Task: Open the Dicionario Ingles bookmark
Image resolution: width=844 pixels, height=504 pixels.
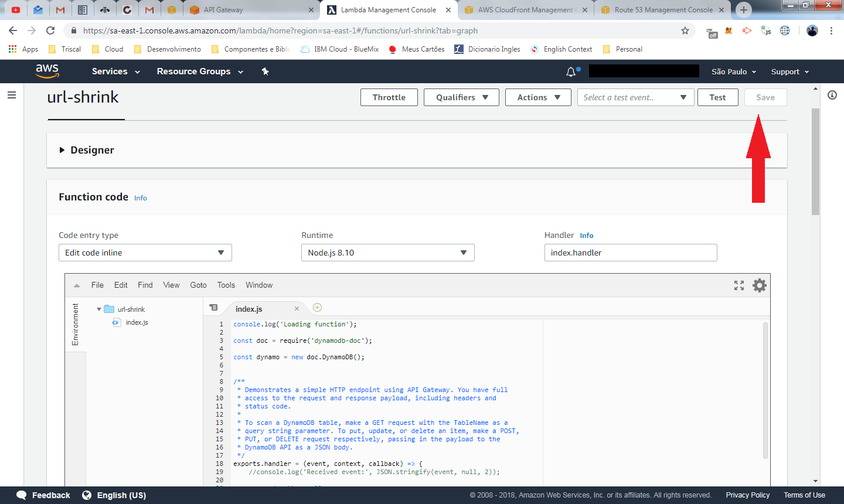Action: [x=487, y=49]
